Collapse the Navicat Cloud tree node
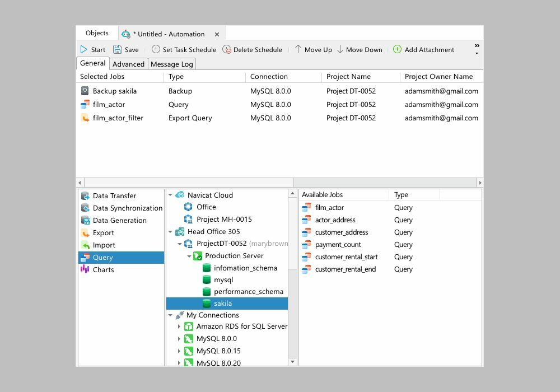560x392 pixels. [x=170, y=195]
